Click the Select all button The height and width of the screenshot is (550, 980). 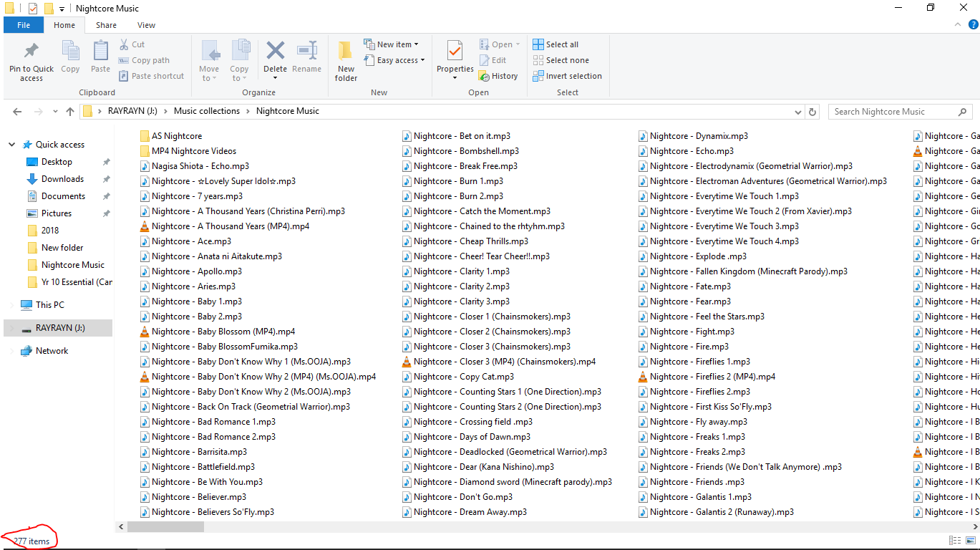(x=556, y=44)
